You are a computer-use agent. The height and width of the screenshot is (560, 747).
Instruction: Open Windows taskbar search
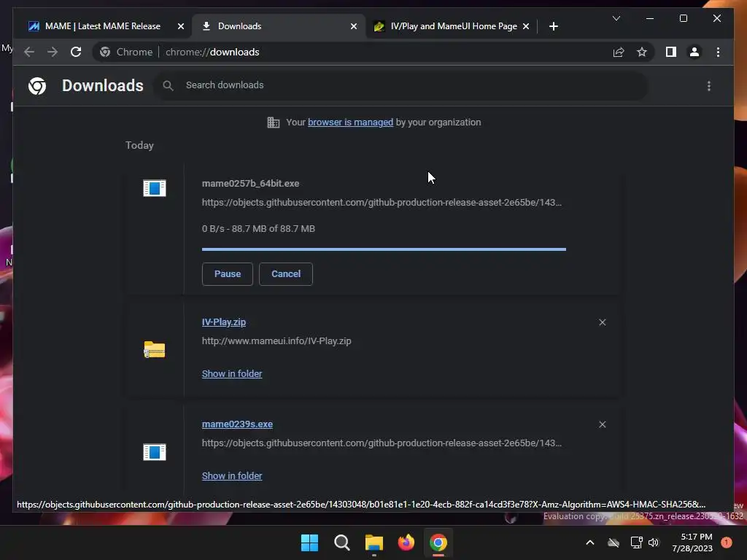tap(342, 542)
